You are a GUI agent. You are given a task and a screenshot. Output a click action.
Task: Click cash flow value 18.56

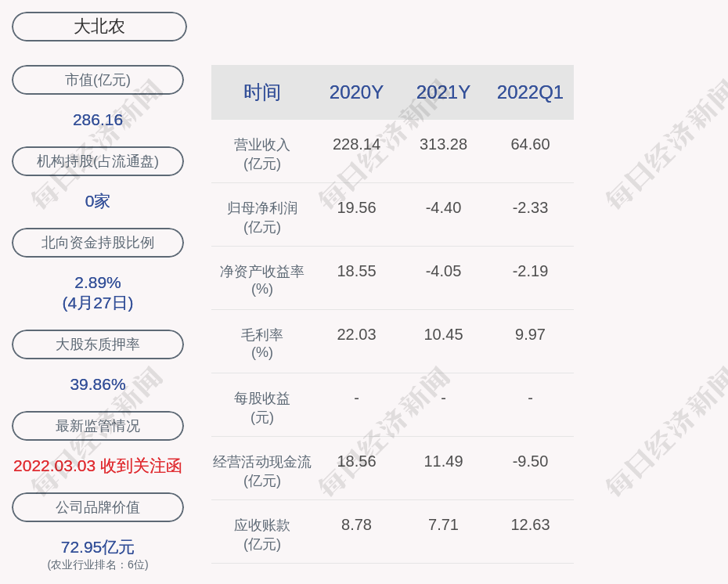tap(357, 461)
